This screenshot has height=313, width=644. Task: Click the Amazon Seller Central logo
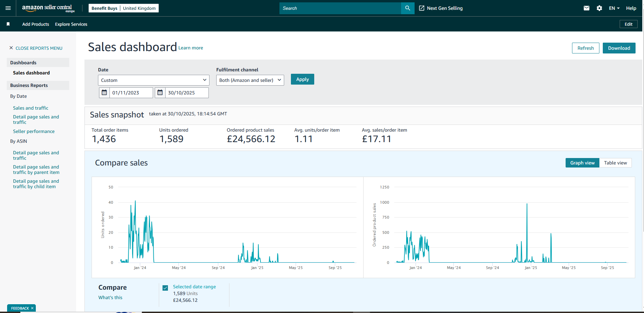point(48,8)
